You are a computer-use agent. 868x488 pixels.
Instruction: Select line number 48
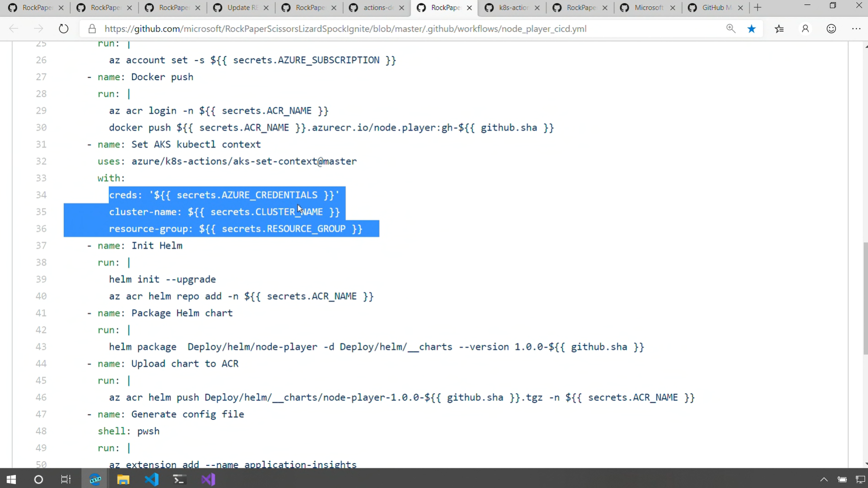click(x=41, y=431)
